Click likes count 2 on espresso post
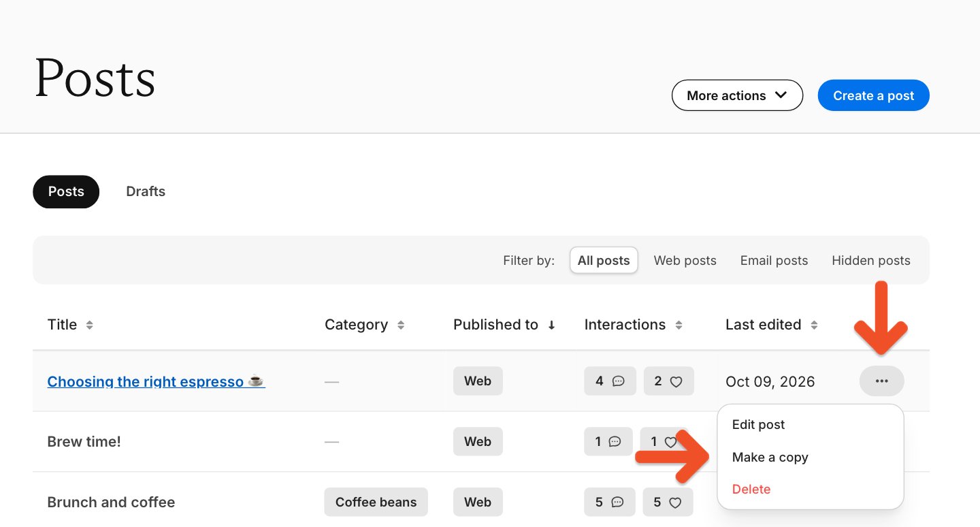The width and height of the screenshot is (980, 527). [x=668, y=381]
